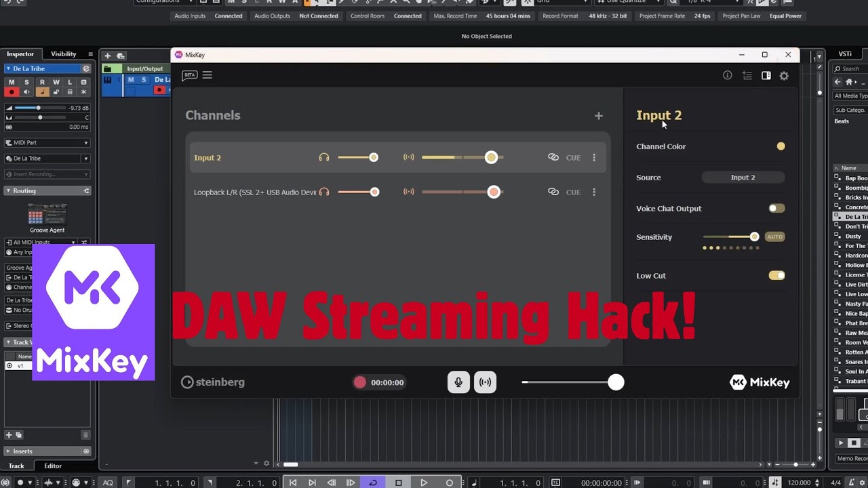Click the Add Track plus icon in Cubase
The height and width of the screenshot is (488, 868).
(x=107, y=56)
